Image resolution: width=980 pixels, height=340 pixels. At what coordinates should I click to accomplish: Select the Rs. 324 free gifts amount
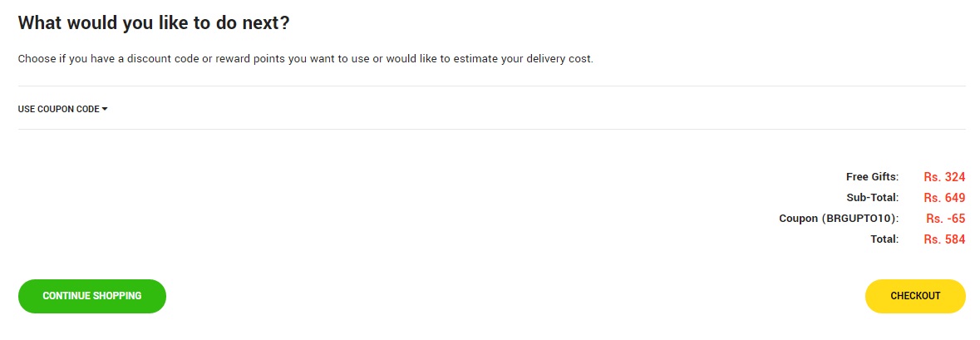[x=944, y=177]
